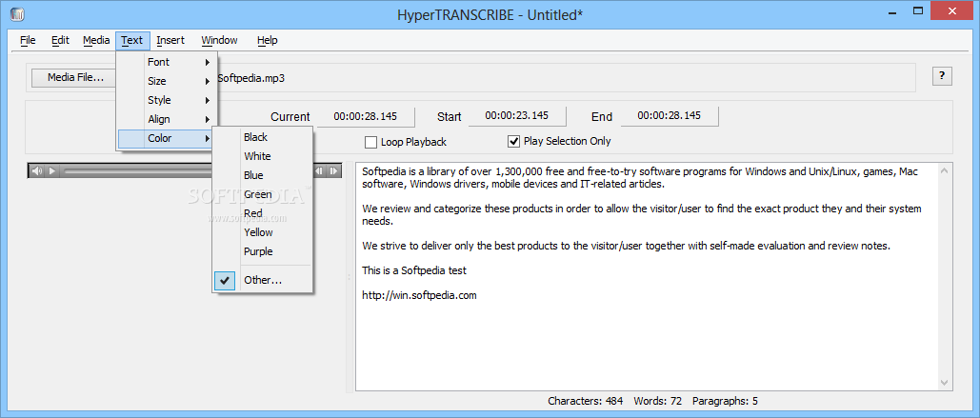Open the File menu
The height and width of the screenshot is (418, 980).
(x=29, y=40)
